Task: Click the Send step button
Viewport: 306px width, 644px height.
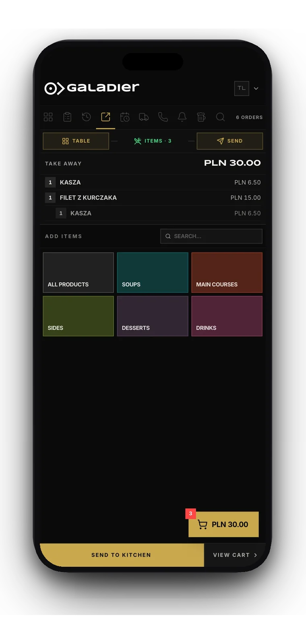Action: click(x=230, y=141)
